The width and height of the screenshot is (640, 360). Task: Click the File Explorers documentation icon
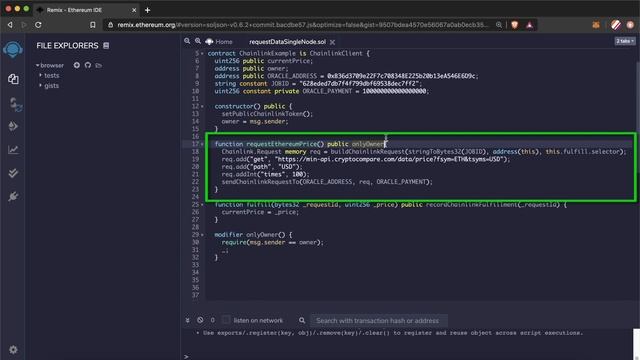(x=106, y=46)
